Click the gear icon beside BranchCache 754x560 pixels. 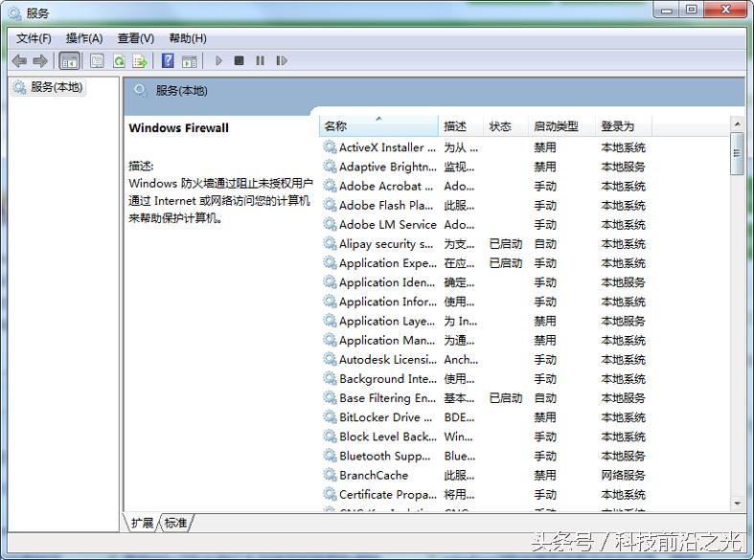pyautogui.click(x=330, y=475)
